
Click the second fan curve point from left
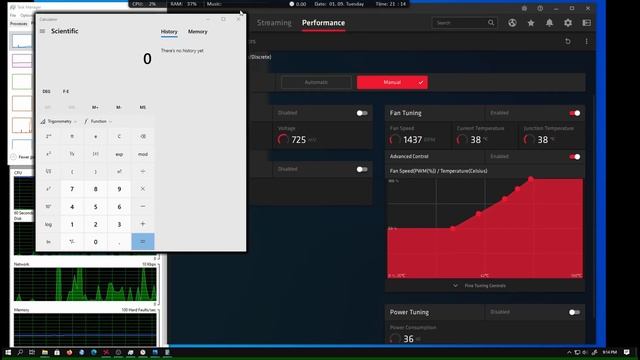point(478,213)
